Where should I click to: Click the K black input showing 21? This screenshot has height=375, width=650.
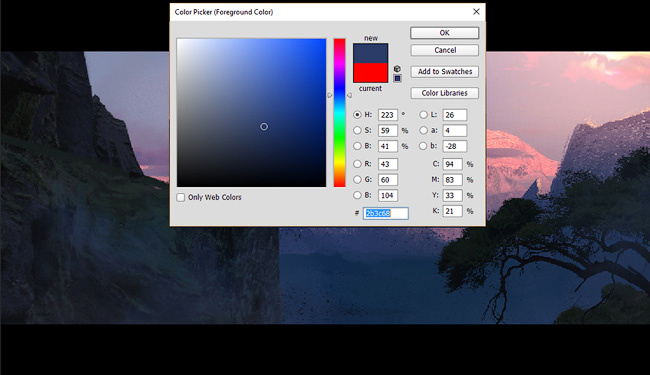453,211
